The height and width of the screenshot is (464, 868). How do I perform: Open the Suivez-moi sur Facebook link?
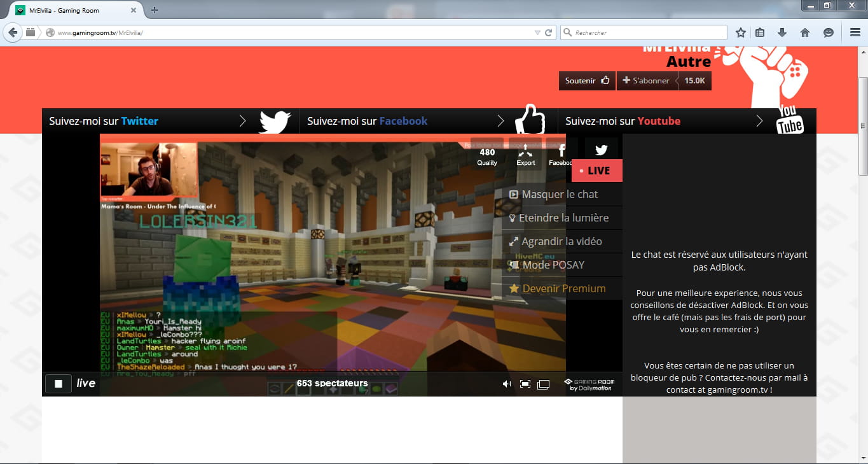[x=368, y=121]
